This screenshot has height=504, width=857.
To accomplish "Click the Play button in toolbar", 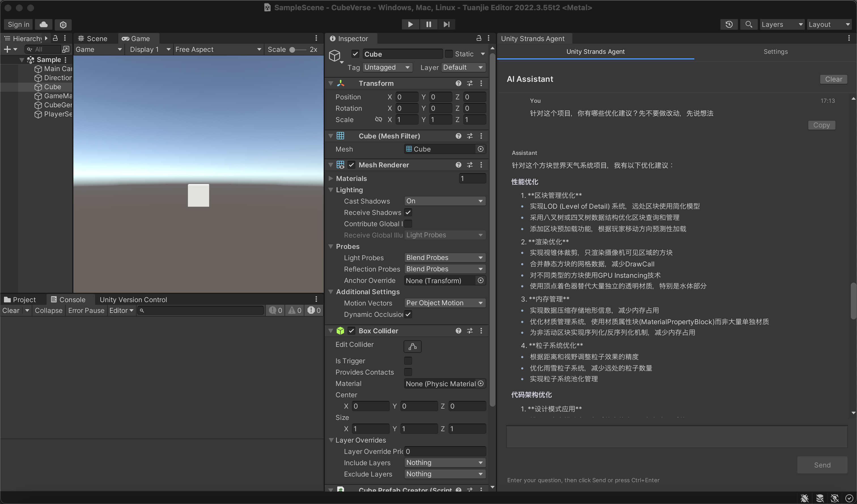I will [x=410, y=24].
